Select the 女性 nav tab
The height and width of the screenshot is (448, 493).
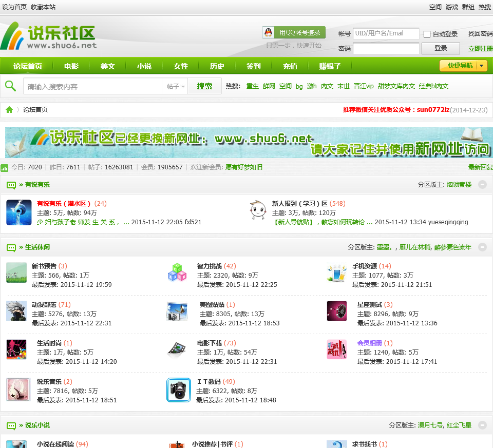180,66
